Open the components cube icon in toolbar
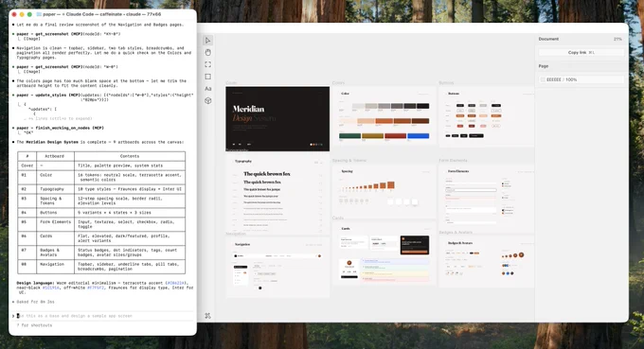 tap(207, 100)
